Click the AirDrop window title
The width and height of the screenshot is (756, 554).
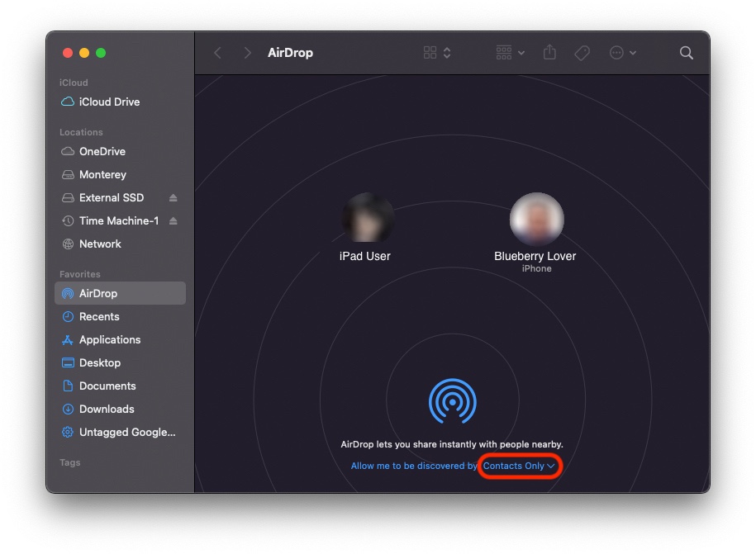click(290, 53)
